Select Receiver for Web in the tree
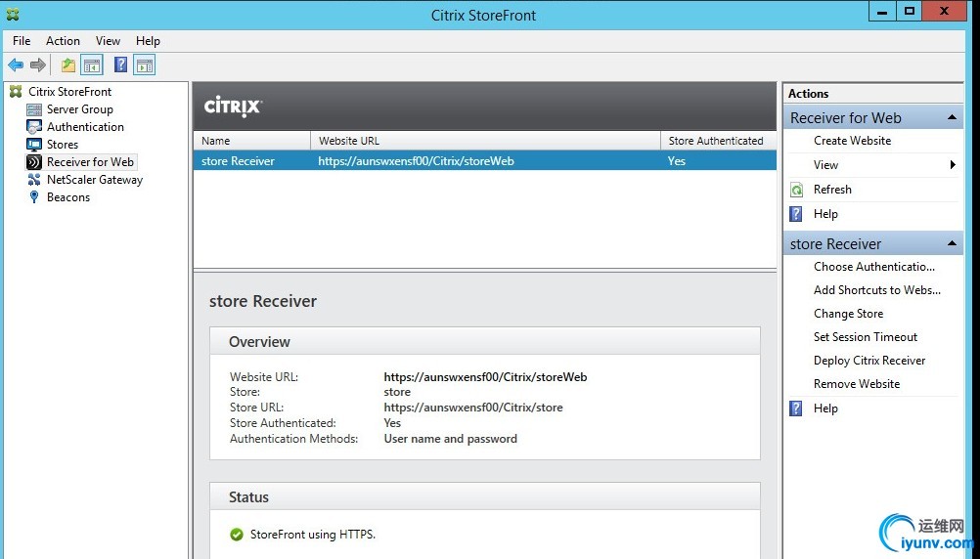This screenshot has width=980, height=559. pyautogui.click(x=90, y=162)
